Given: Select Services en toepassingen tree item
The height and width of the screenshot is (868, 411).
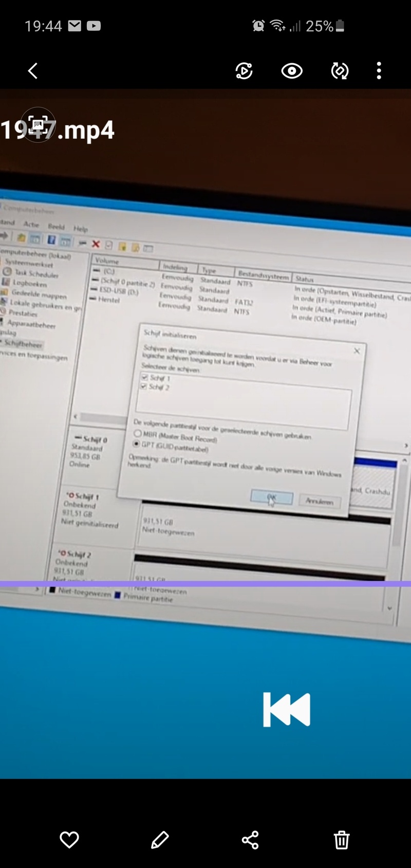Looking at the screenshot, I should pos(34,356).
